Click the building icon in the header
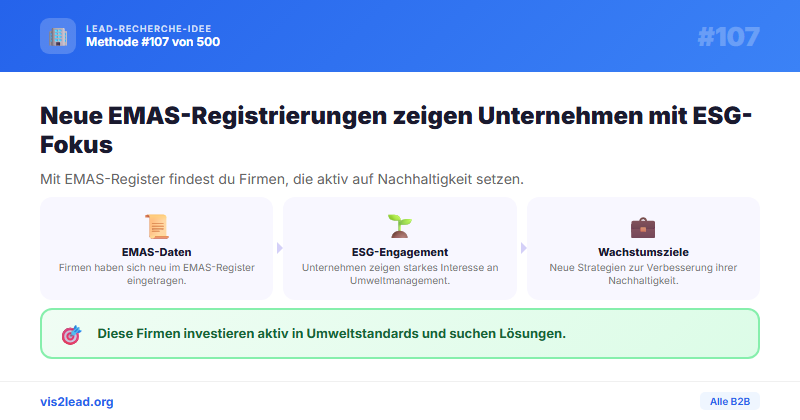The width and height of the screenshot is (800, 420). (58, 36)
